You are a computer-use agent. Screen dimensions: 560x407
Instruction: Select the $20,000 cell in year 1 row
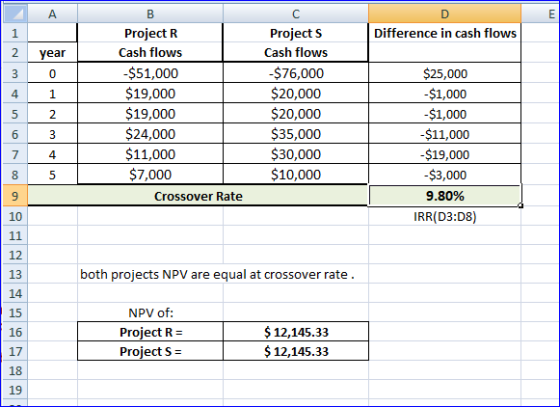pyautogui.click(x=296, y=93)
